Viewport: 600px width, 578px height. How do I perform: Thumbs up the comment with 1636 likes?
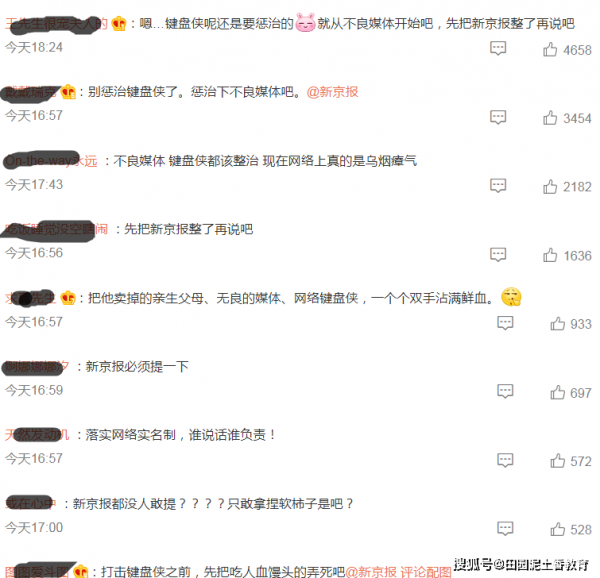(550, 255)
